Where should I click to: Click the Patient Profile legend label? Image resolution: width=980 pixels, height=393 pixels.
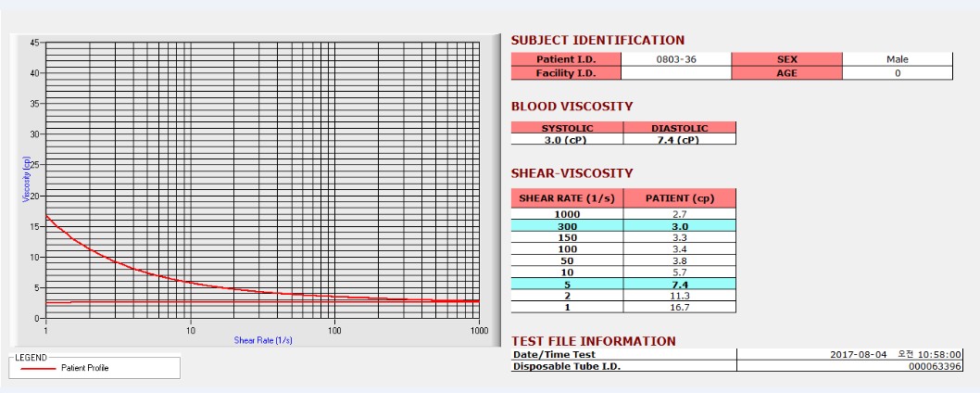pyautogui.click(x=85, y=369)
